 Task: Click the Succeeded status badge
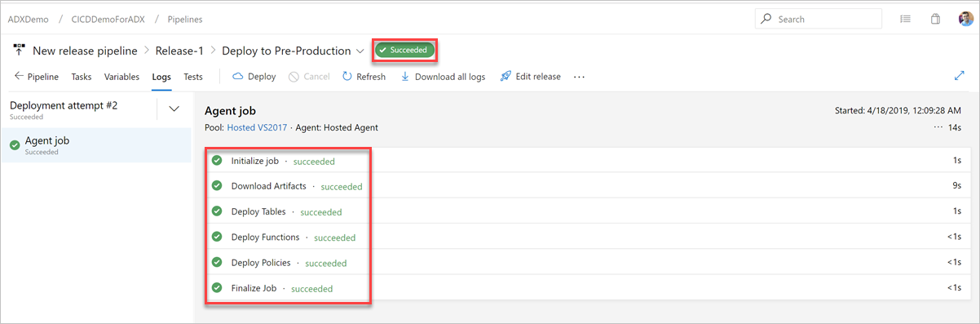(405, 50)
